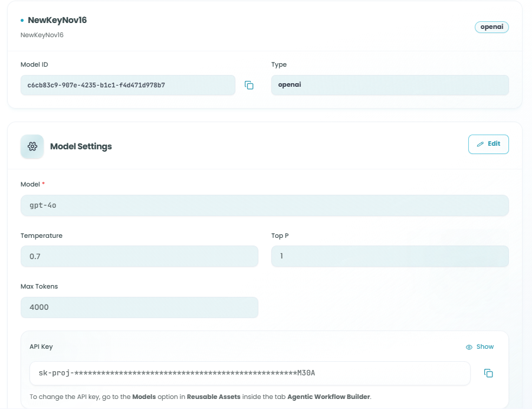532x409 pixels.
Task: Select the Max Tokens field showing 4000
Action: pyautogui.click(x=139, y=307)
